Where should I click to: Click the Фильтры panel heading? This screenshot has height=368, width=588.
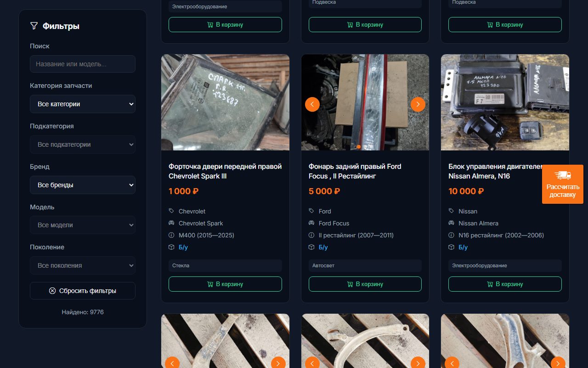[61, 26]
